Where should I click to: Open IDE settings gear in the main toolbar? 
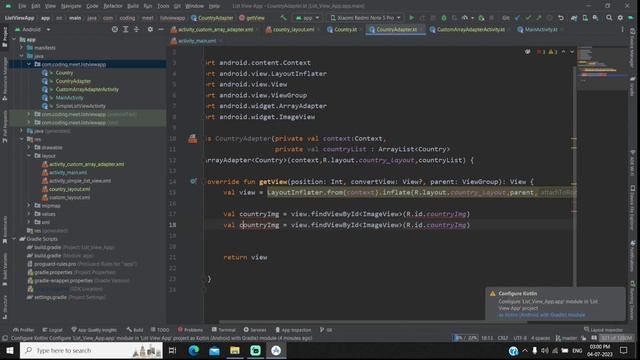[620, 18]
